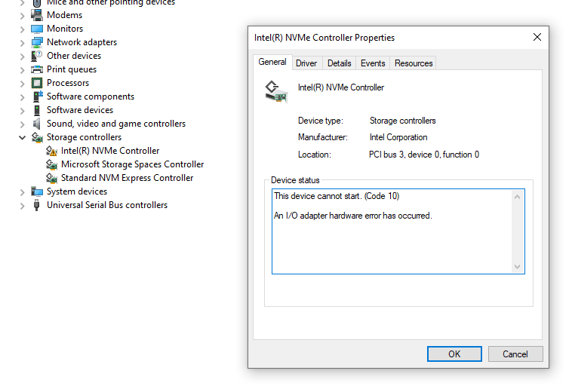Click the Network adapters icon
The width and height of the screenshot is (572, 392).
pos(37,42)
